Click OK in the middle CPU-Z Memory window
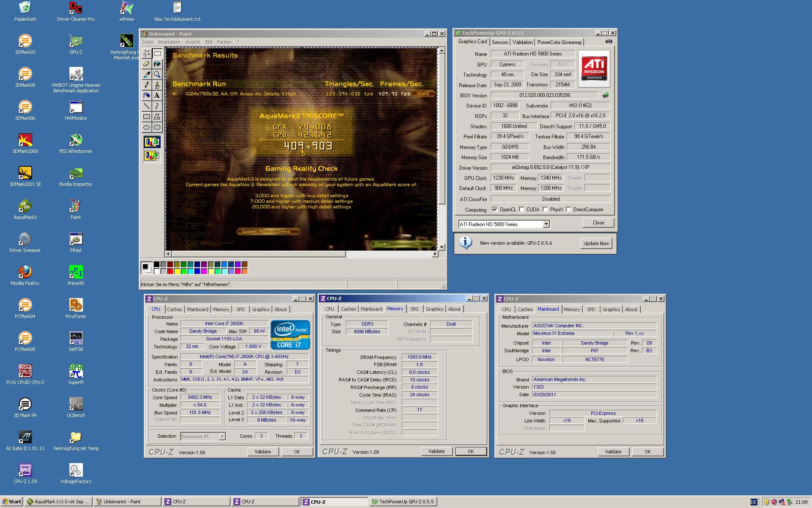The image size is (812, 508). tap(470, 451)
